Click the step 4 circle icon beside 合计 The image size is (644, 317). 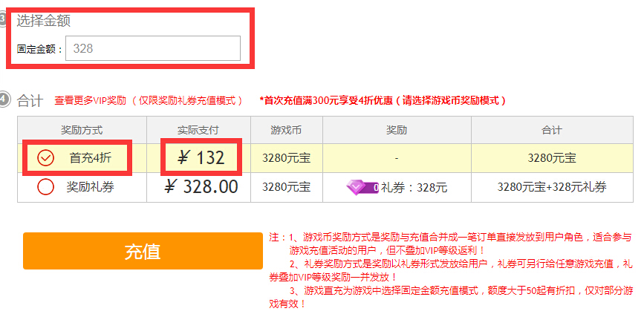(x=4, y=100)
